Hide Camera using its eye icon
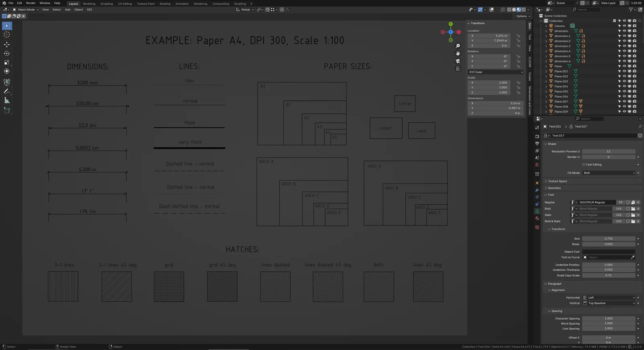This screenshot has height=350, width=644. (624, 26)
